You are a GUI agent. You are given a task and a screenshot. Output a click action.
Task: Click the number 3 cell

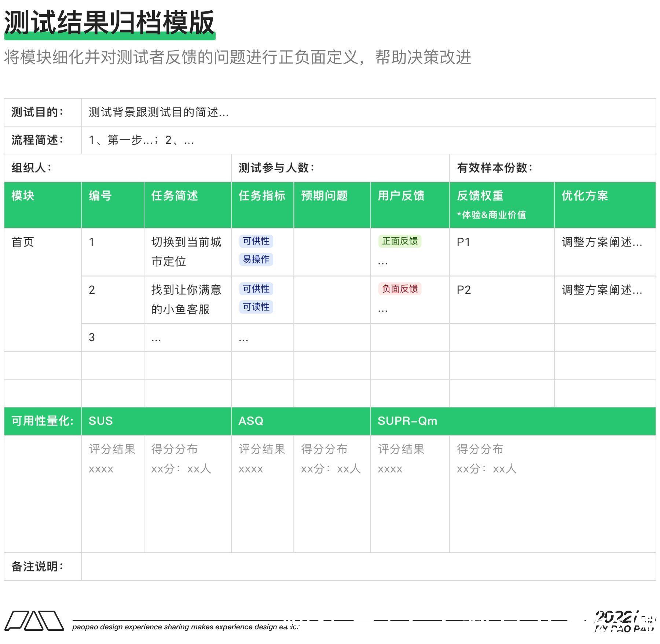(x=113, y=337)
